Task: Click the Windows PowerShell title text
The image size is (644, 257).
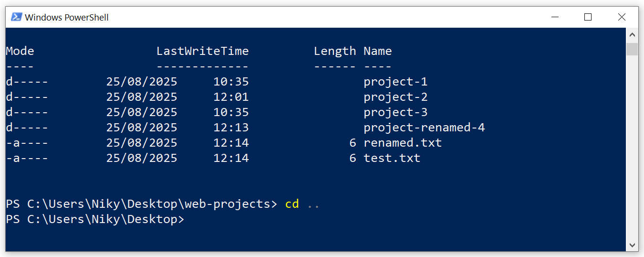Action: 67,18
